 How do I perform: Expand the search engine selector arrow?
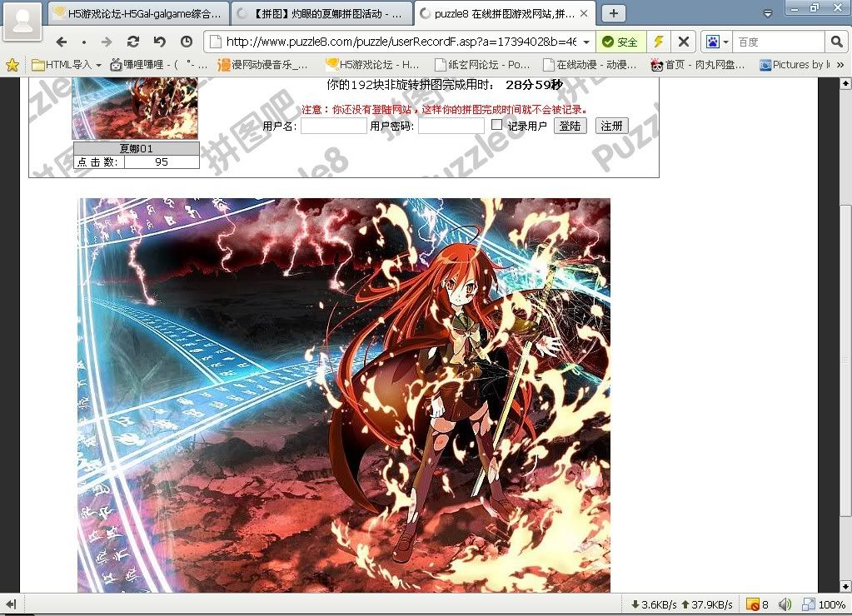(726, 42)
